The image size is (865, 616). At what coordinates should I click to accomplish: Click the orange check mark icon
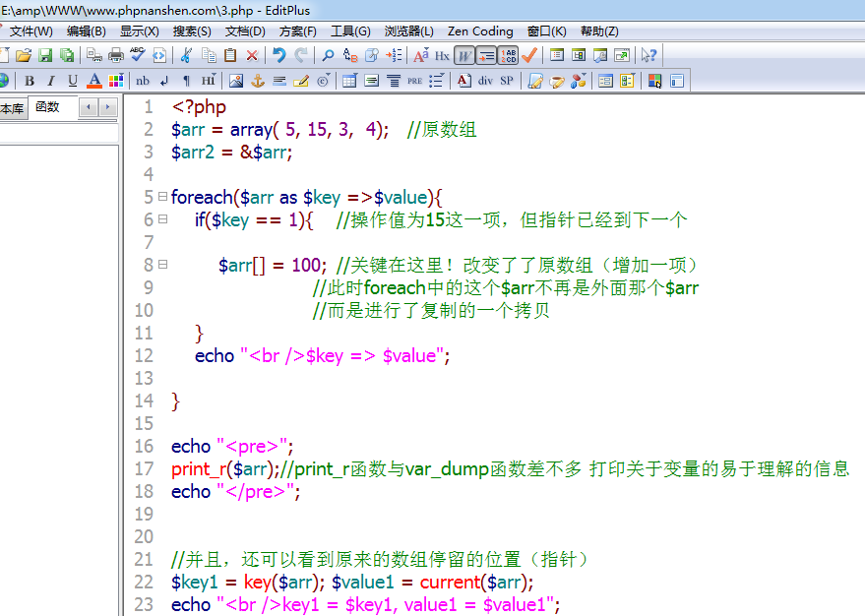529,55
